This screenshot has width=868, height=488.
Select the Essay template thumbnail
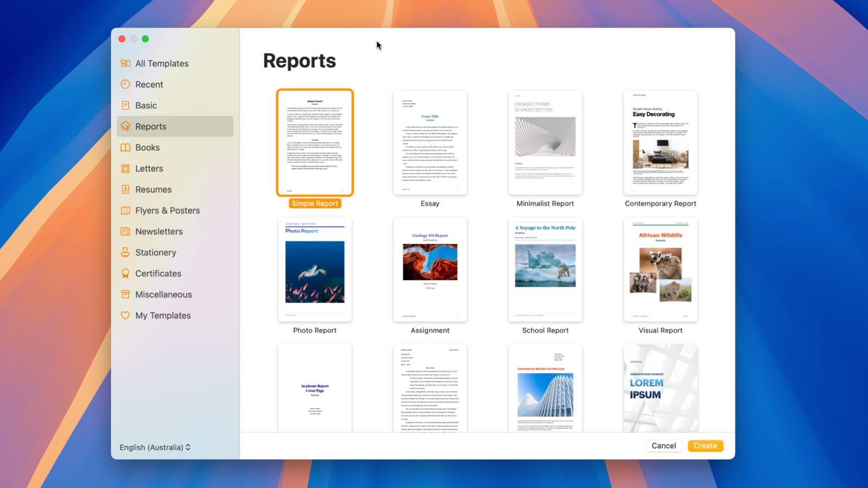coord(430,142)
